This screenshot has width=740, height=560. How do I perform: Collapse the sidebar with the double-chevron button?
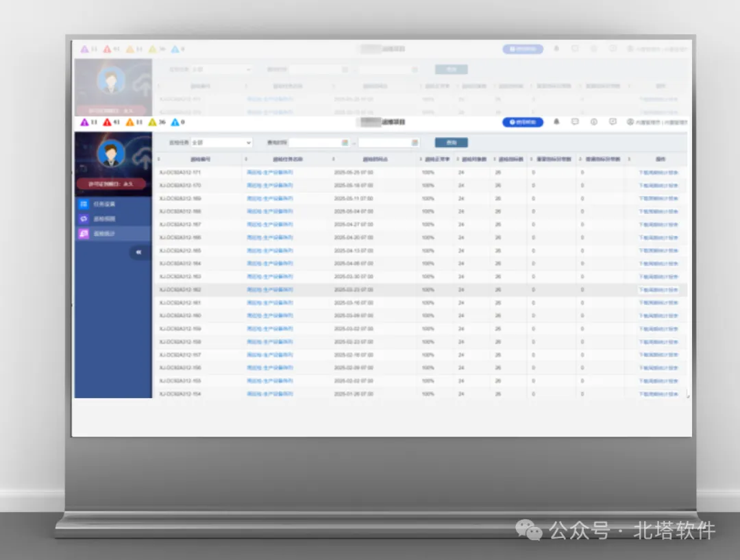(138, 252)
